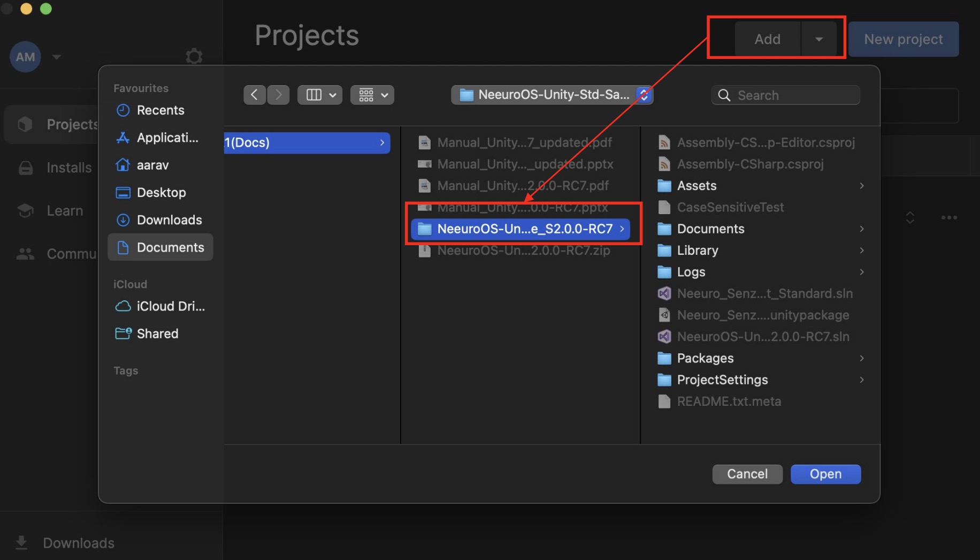Open the dropdown arrow beside the Add button
Screen dimensions: 980x560
click(x=818, y=39)
